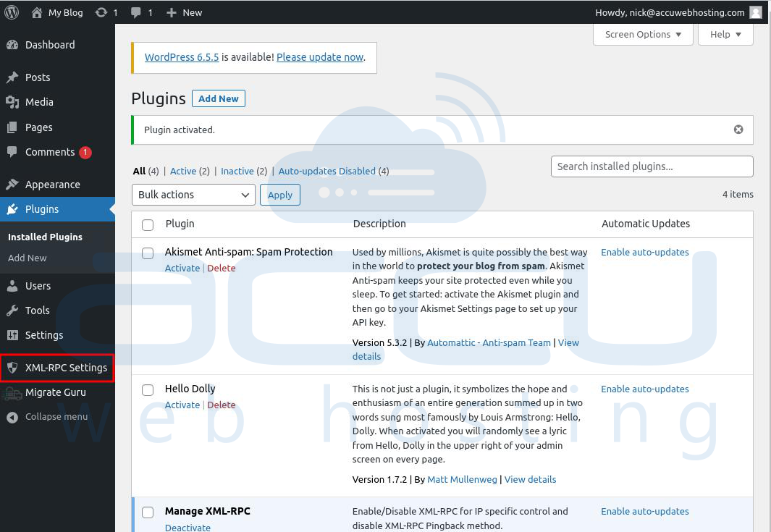Activate the Hello Dolly plugin
This screenshot has width=771, height=532.
tap(182, 405)
